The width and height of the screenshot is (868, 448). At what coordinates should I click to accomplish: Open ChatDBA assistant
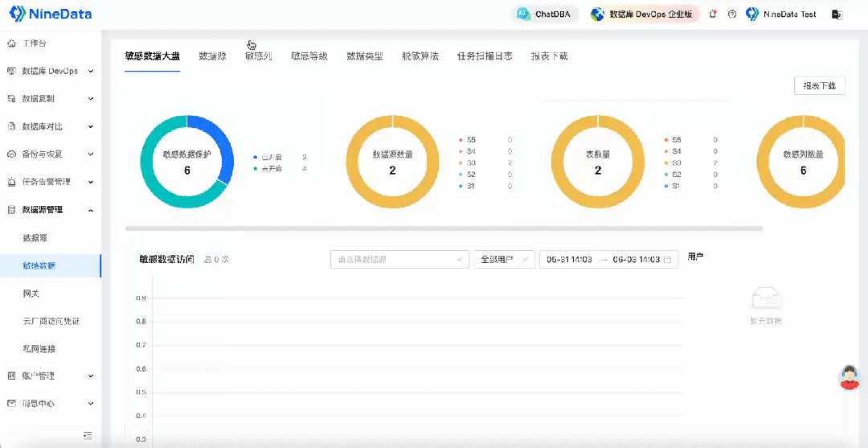pos(546,14)
